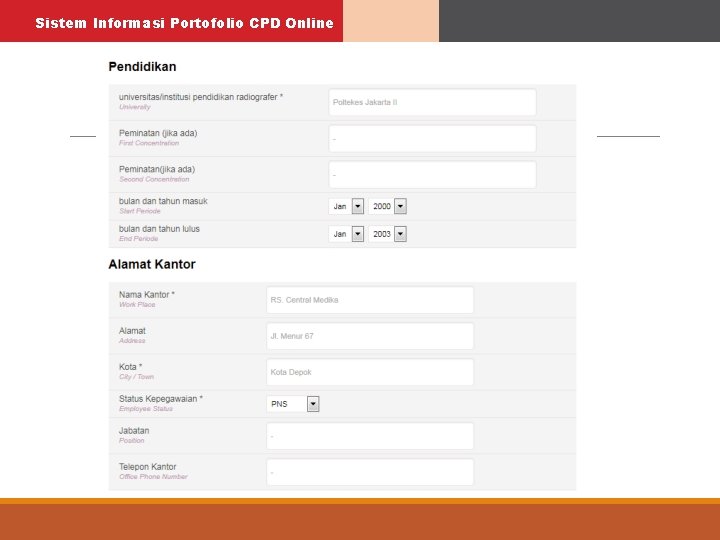Click the 'Telepon Kantor' label
The width and height of the screenshot is (720, 540).
[147, 467]
